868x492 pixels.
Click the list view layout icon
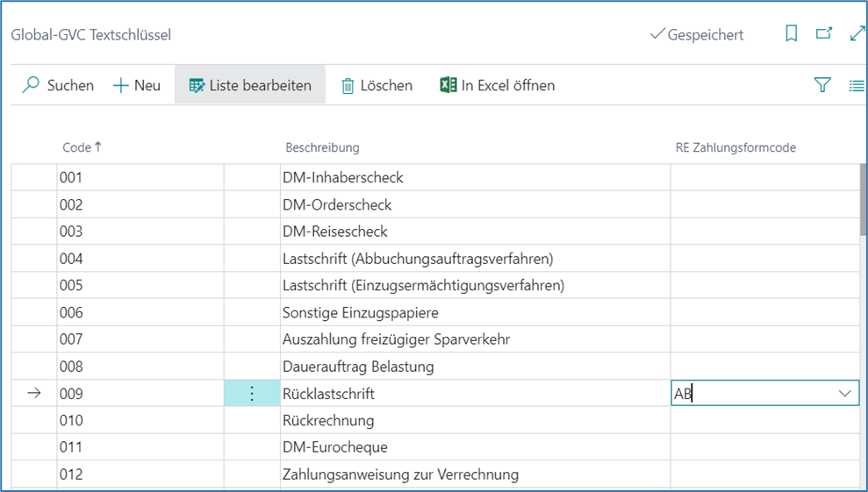point(857,85)
